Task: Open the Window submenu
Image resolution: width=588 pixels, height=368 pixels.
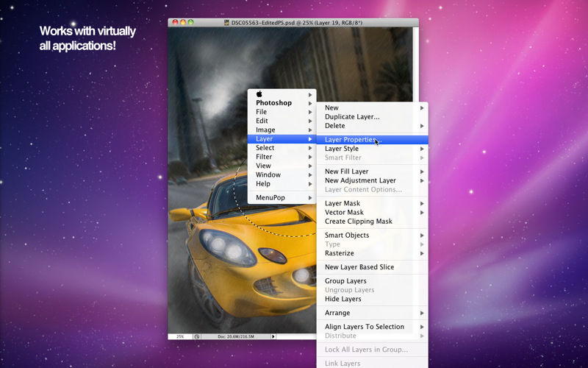Action: [282, 175]
